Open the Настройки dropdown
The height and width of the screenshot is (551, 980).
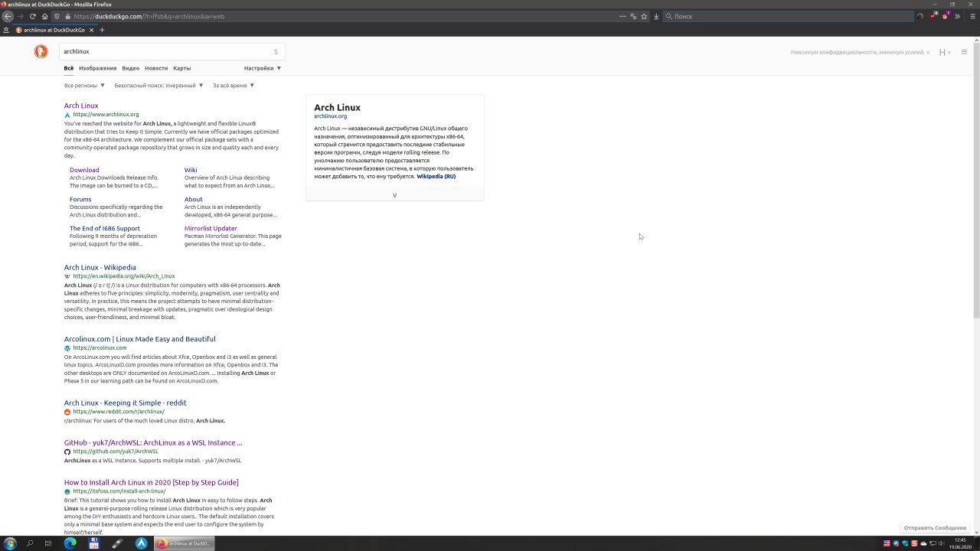click(x=263, y=68)
